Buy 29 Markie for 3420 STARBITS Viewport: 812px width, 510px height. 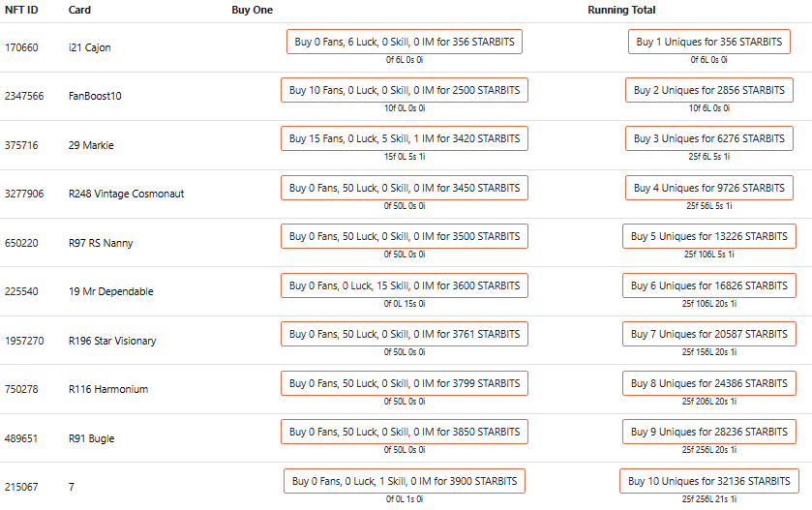point(405,138)
